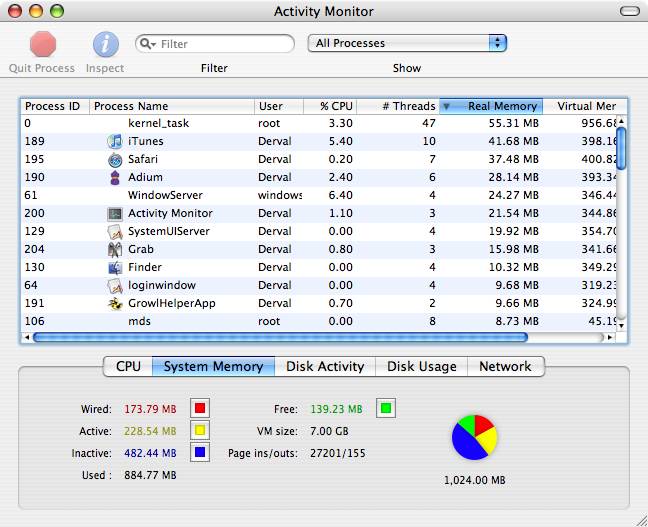Select the GrowlHelperApp paw icon
Screen dimensions: 648x527
tap(115, 304)
